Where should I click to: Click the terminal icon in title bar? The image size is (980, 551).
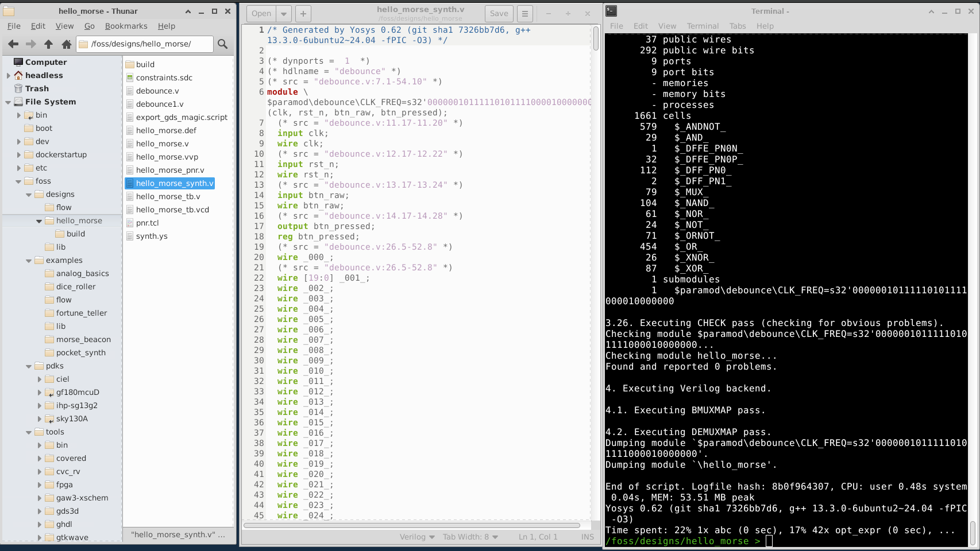click(x=611, y=11)
